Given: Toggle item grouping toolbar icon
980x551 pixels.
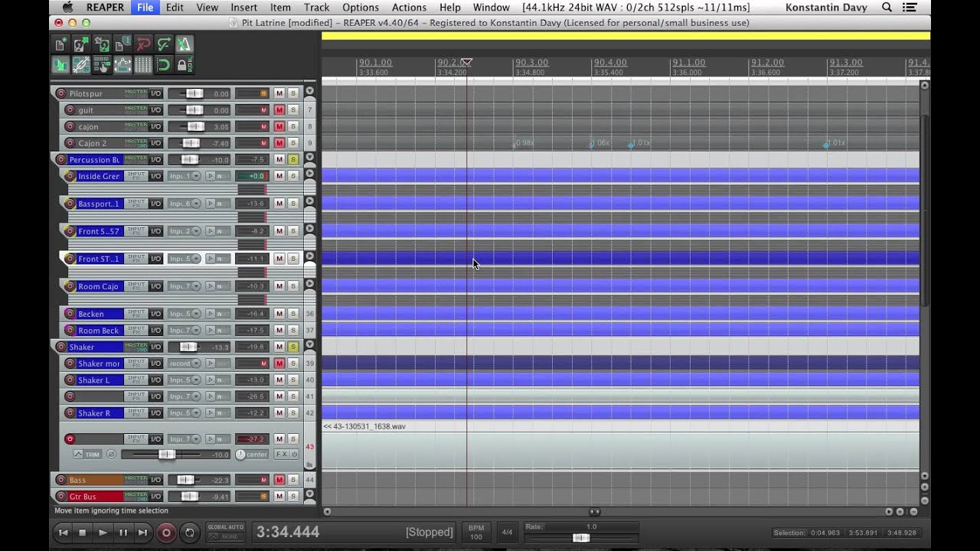Looking at the screenshot, I should (81, 65).
